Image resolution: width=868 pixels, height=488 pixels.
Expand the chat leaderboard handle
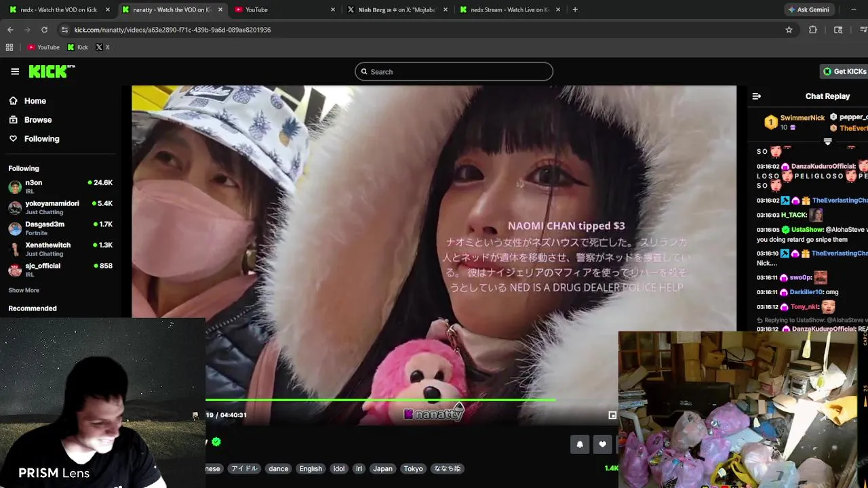pyautogui.click(x=827, y=142)
